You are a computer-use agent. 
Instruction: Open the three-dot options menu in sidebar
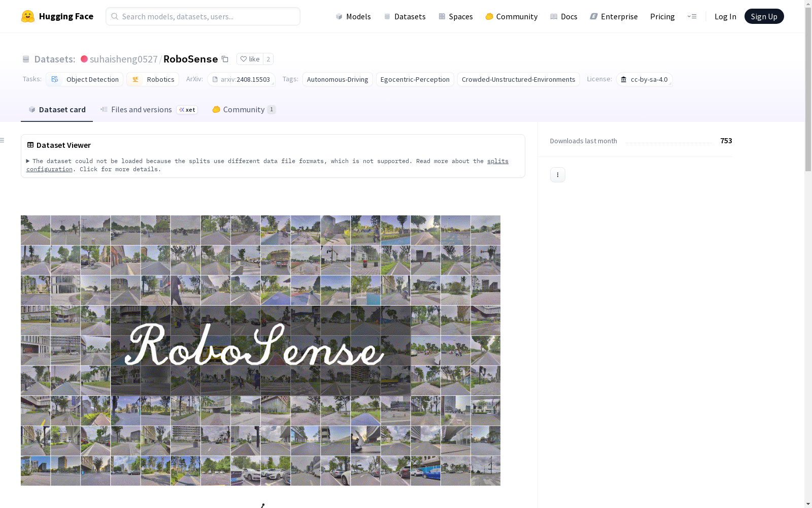(x=558, y=175)
